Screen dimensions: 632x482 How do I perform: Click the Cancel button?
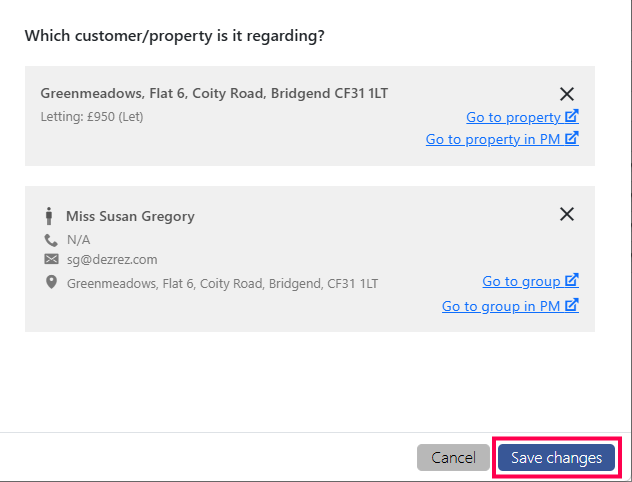click(453, 458)
